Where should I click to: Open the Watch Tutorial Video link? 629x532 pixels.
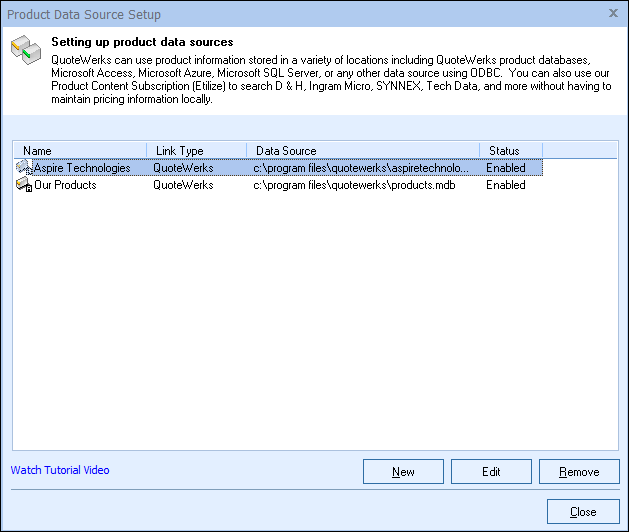coord(60,470)
